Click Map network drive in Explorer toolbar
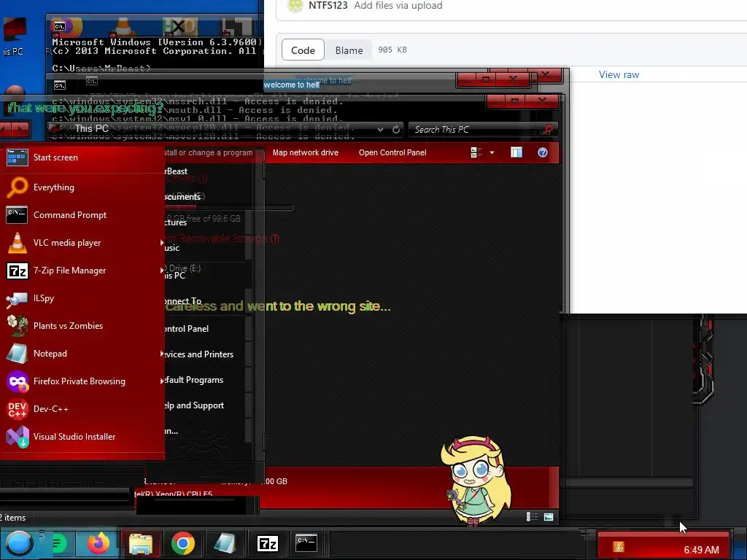 pyautogui.click(x=306, y=152)
